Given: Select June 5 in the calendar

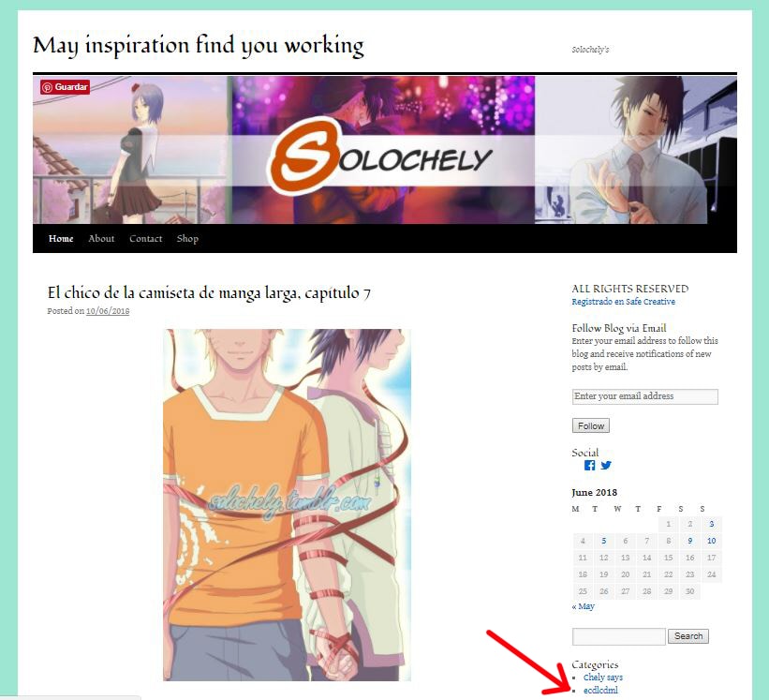Looking at the screenshot, I should click(604, 541).
